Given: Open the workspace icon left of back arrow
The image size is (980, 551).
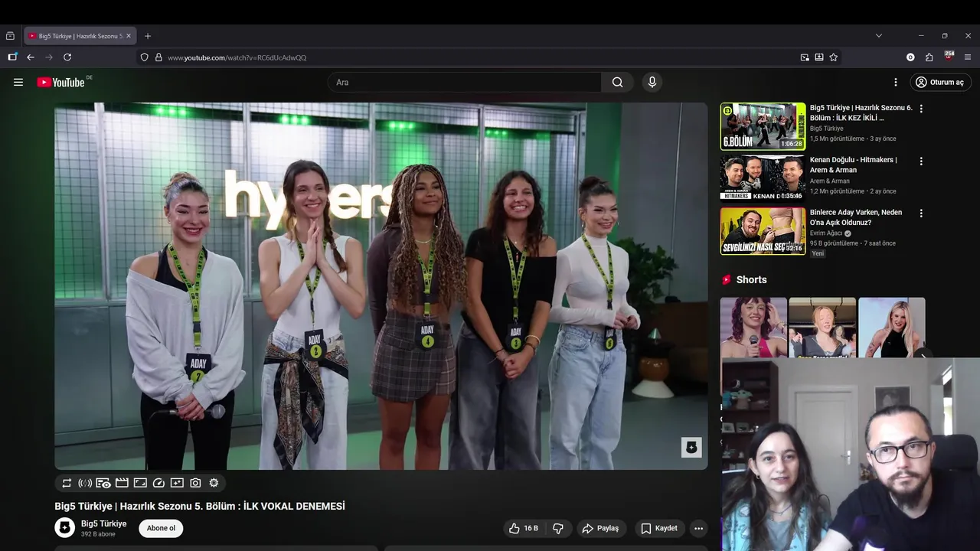Looking at the screenshot, I should (x=12, y=57).
